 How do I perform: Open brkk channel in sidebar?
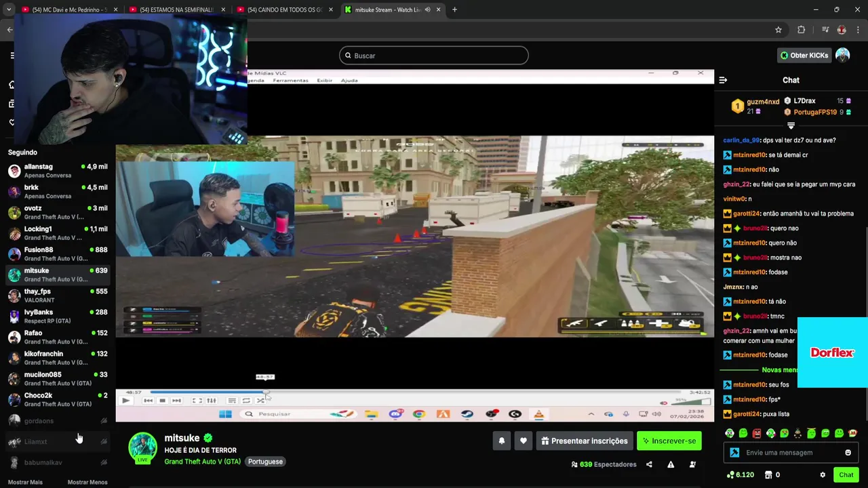58,192
